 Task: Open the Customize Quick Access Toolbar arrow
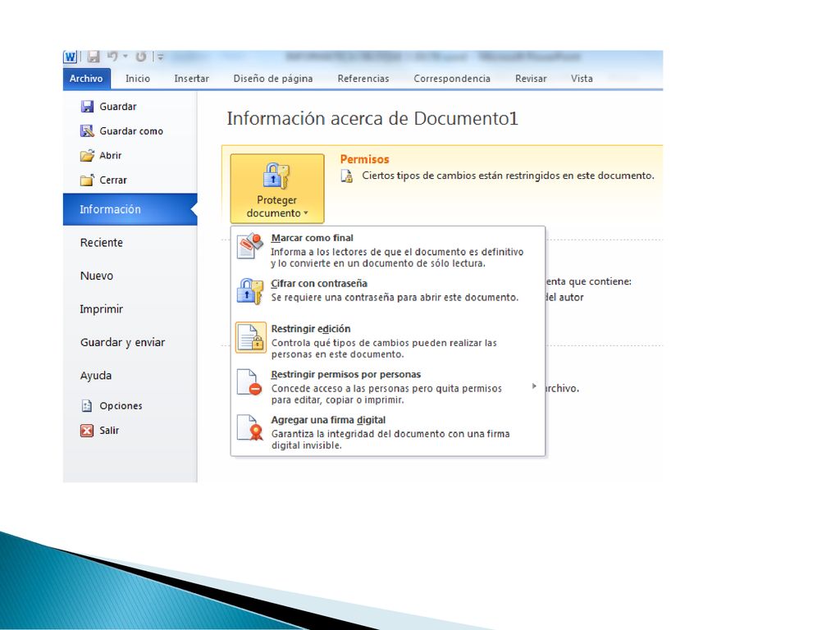coord(160,57)
